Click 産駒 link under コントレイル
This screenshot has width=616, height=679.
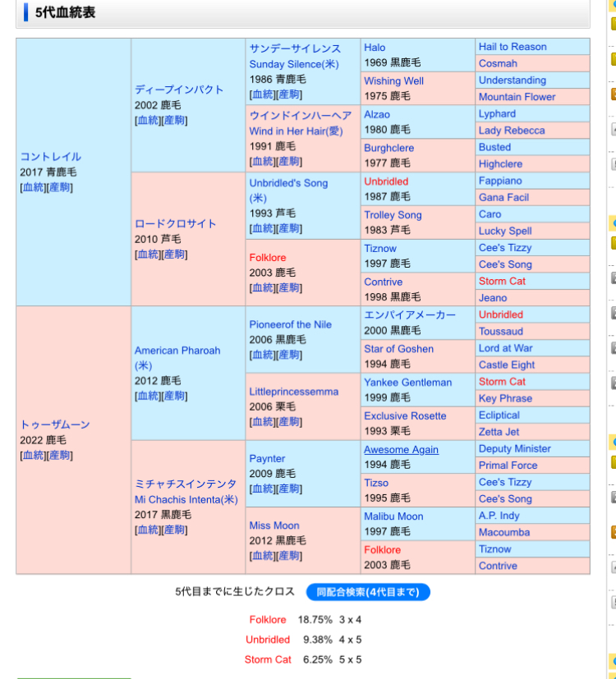point(59,187)
